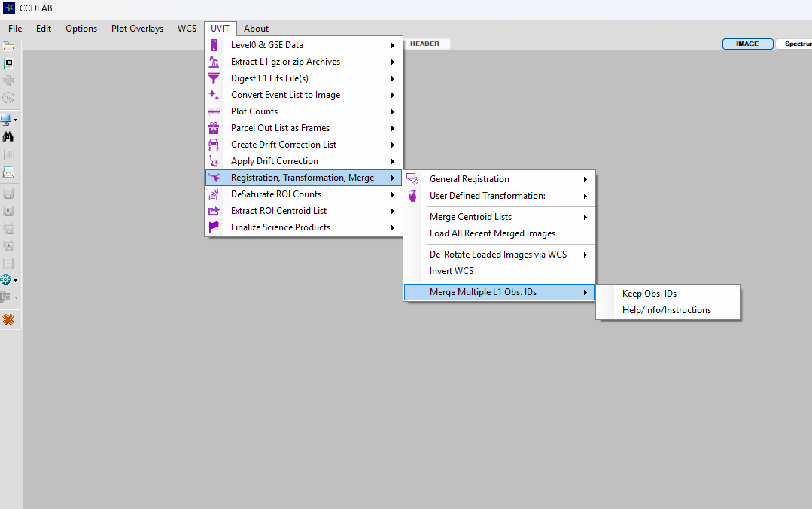
Task: Open the File menu
Action: (15, 29)
